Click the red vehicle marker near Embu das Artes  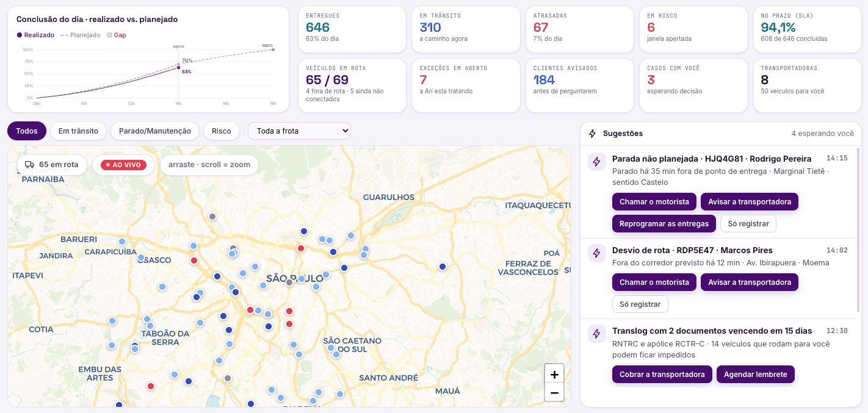[x=151, y=386]
